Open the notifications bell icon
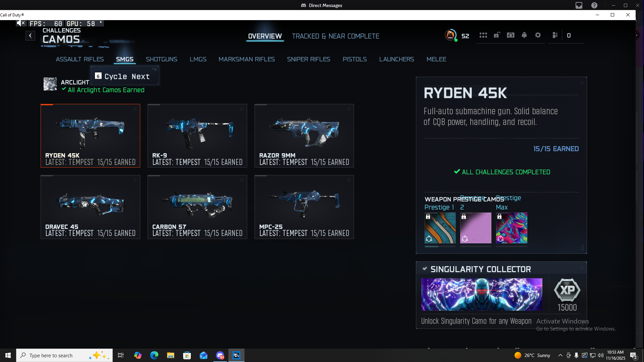644x362 pixels. [x=524, y=35]
